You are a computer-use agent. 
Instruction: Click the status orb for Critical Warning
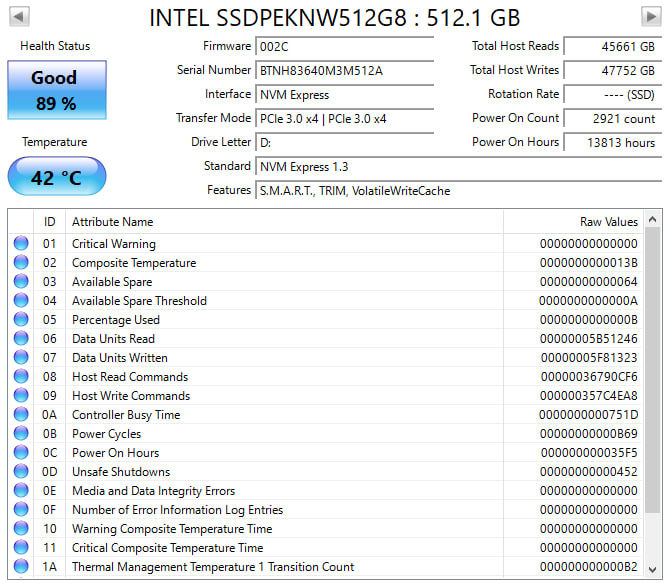point(21,244)
